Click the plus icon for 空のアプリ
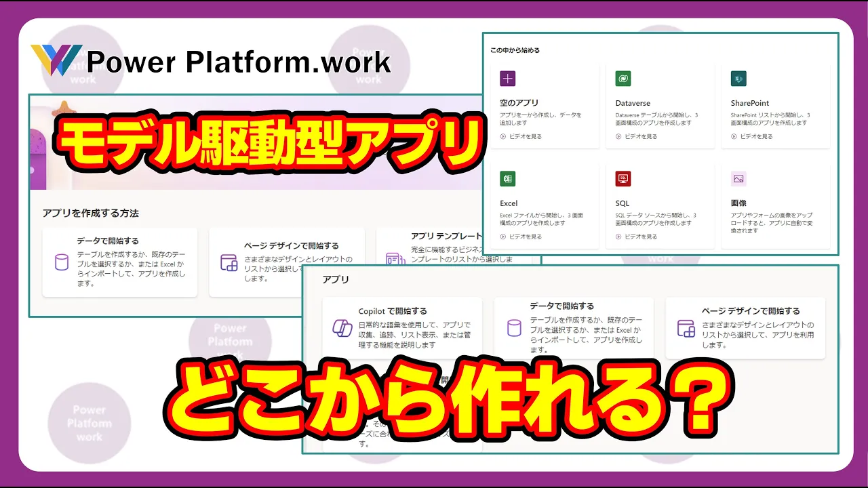Screen dimensions: 868x488 point(507,79)
